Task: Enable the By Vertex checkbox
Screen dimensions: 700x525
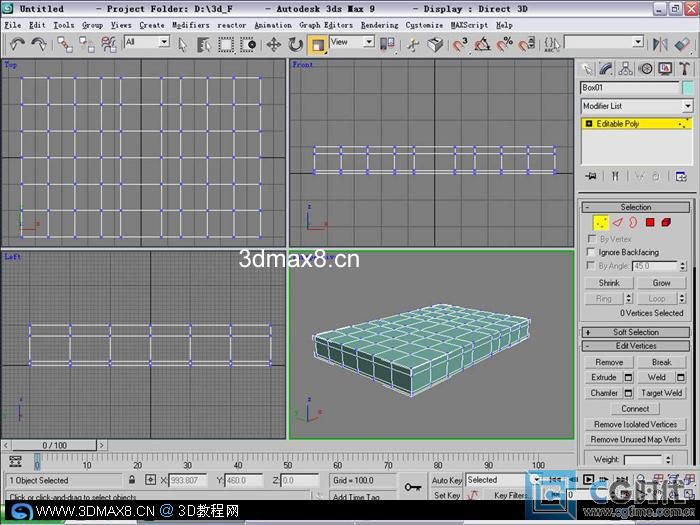Action: pyautogui.click(x=592, y=239)
